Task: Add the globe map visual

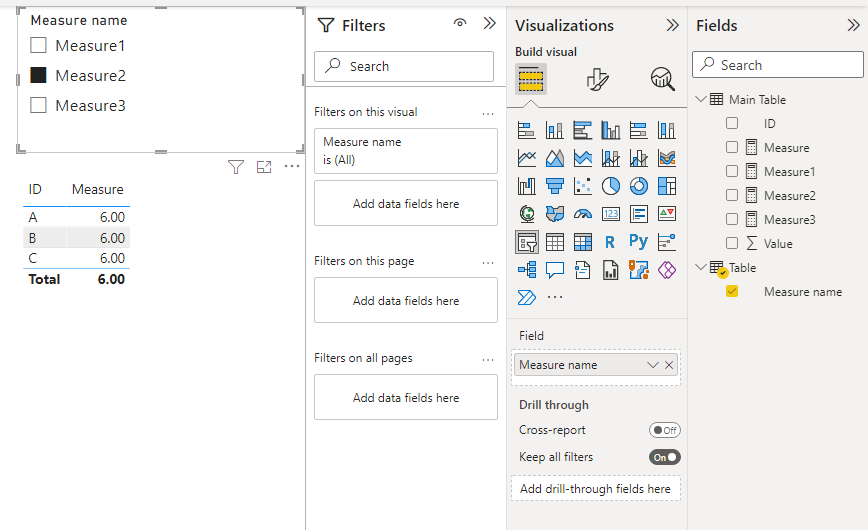Action: [526, 214]
